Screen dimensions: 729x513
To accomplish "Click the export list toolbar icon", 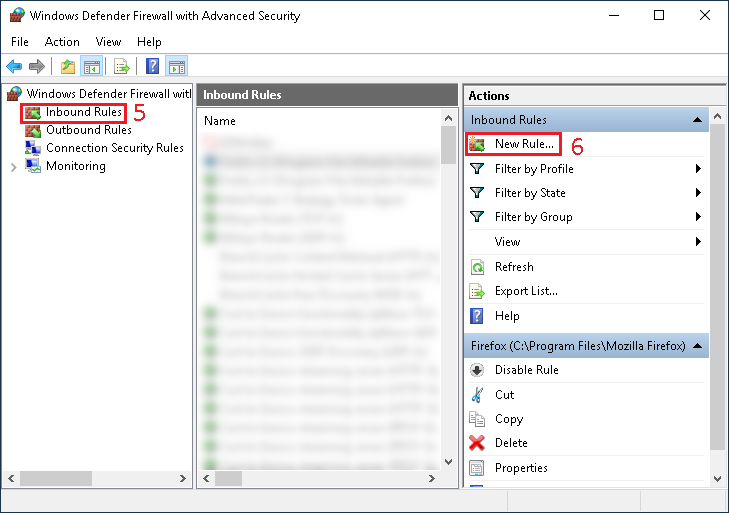I will [x=122, y=67].
